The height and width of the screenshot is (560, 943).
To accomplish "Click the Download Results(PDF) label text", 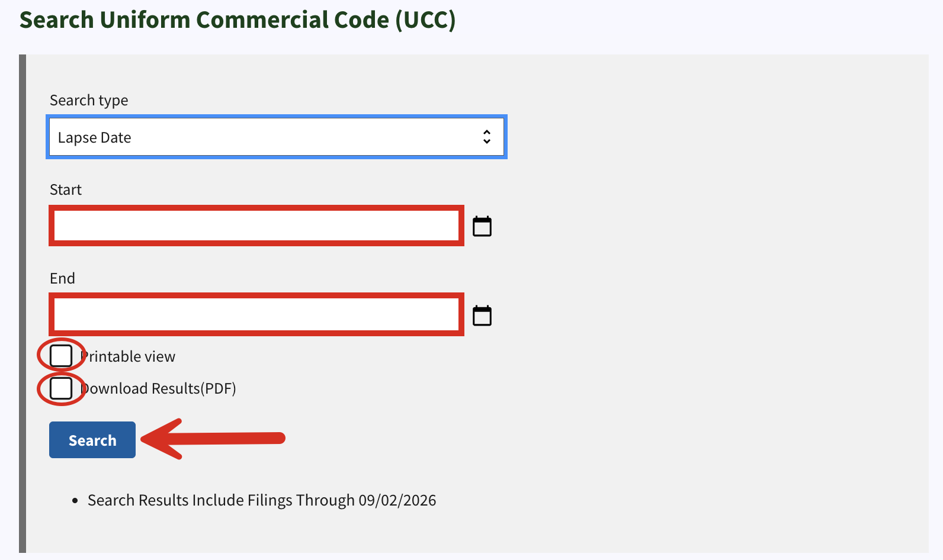I will (x=158, y=388).
